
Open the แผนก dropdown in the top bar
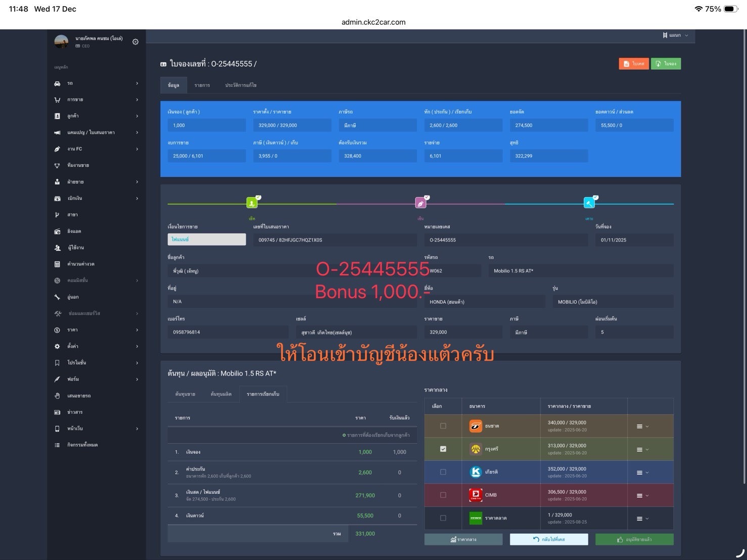tap(675, 35)
